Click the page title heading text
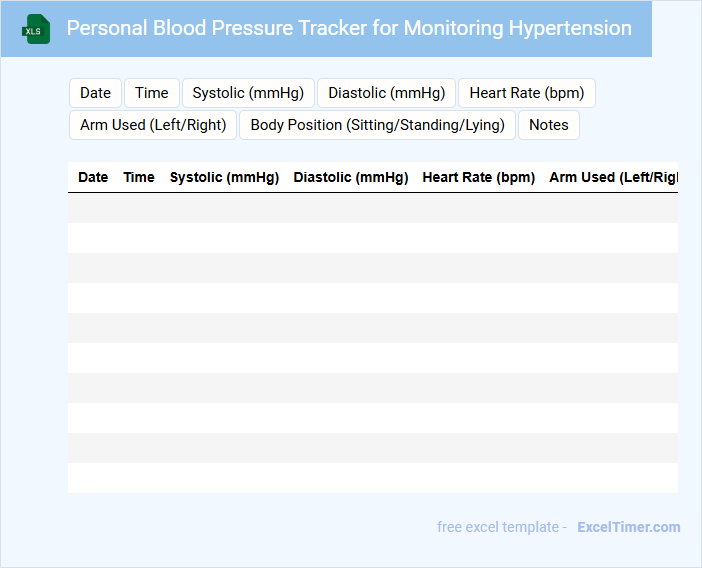 349,28
